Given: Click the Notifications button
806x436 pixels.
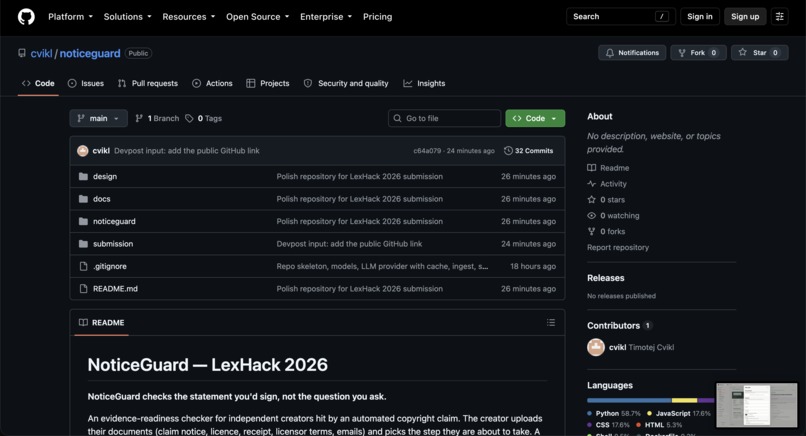Looking at the screenshot, I should (632, 52).
